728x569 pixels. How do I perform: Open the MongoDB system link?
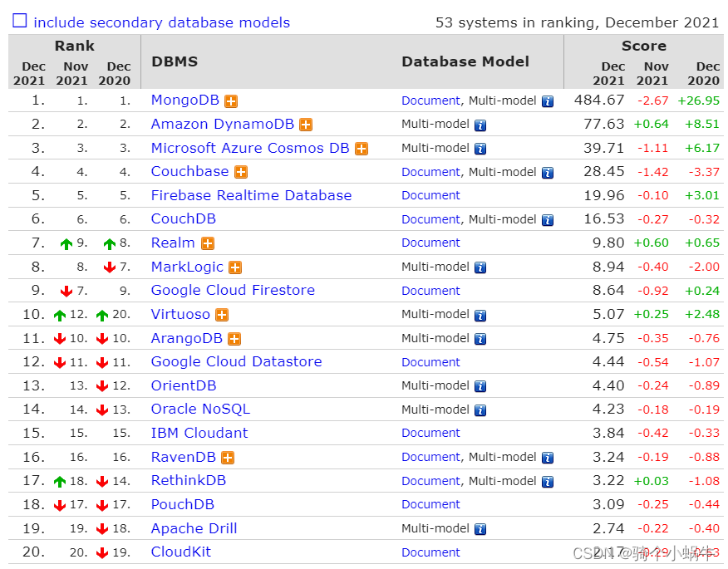[x=184, y=101]
